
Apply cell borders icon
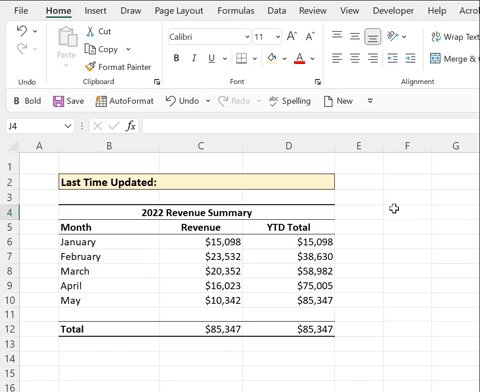[x=241, y=59]
